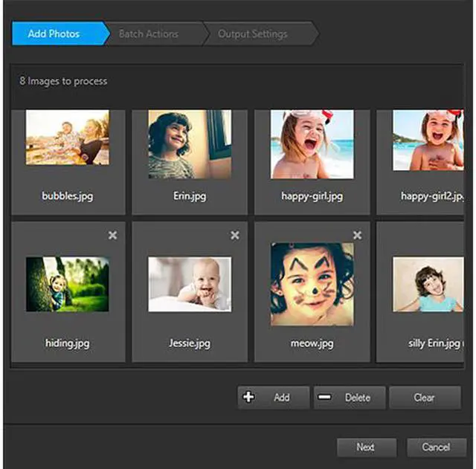Screen dimensions: 476x469
Task: Select the Jessie.jpg baby photo
Action: pos(189,284)
